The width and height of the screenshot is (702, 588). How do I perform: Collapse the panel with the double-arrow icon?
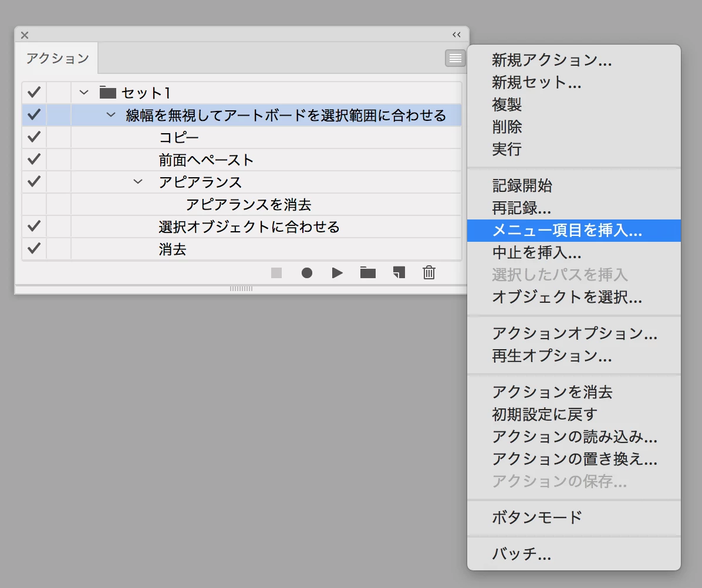tap(456, 35)
